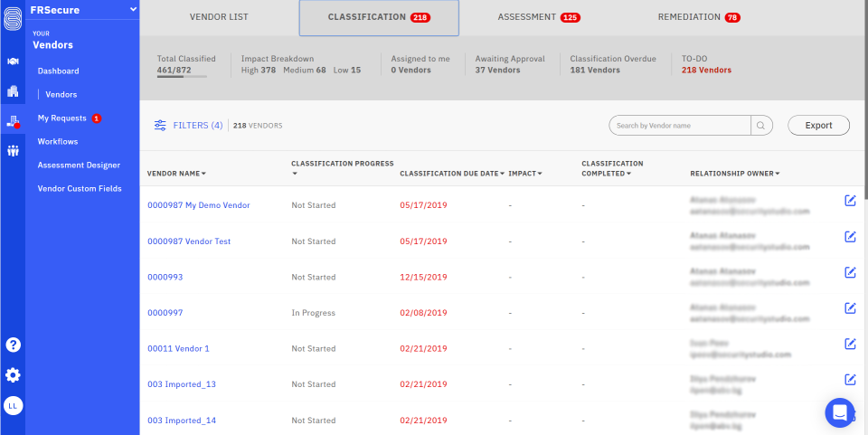Sort by Classification Completed column

(x=612, y=168)
